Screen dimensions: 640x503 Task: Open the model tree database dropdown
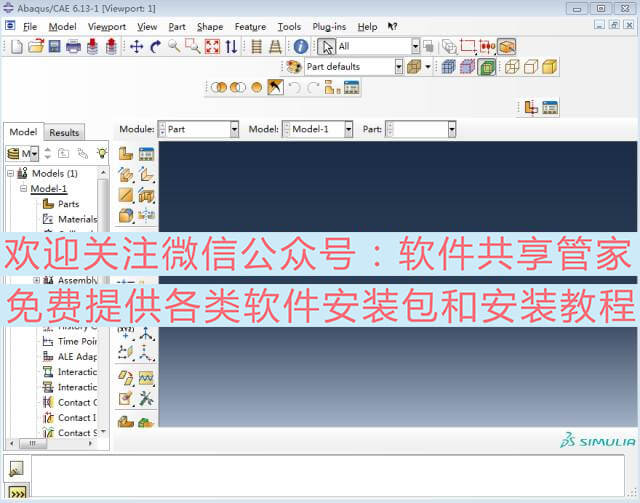click(x=35, y=154)
